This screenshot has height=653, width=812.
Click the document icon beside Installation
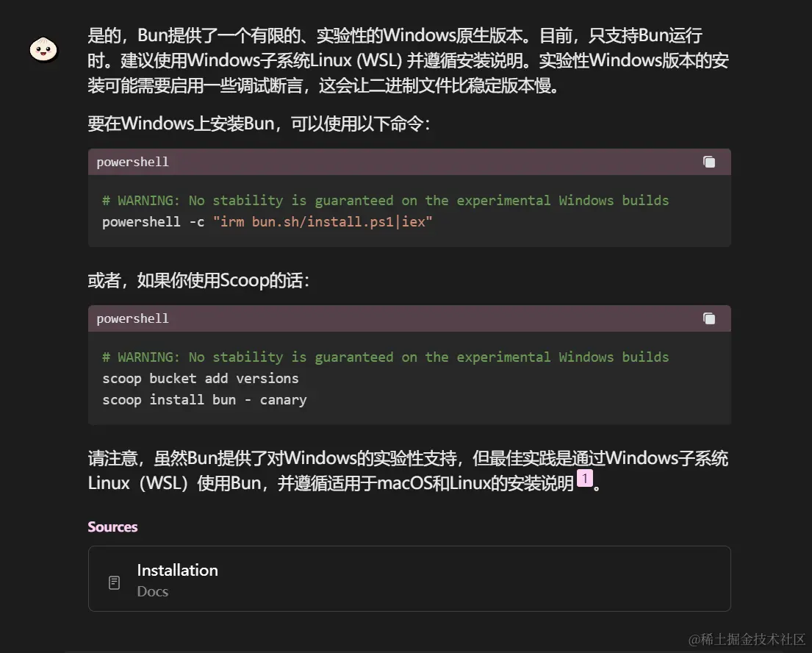[x=115, y=582]
